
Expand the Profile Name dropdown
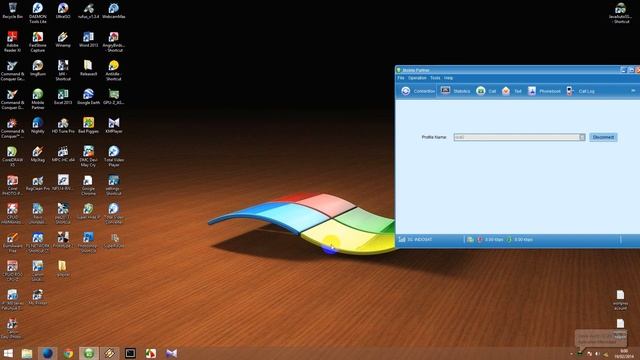tap(582, 137)
